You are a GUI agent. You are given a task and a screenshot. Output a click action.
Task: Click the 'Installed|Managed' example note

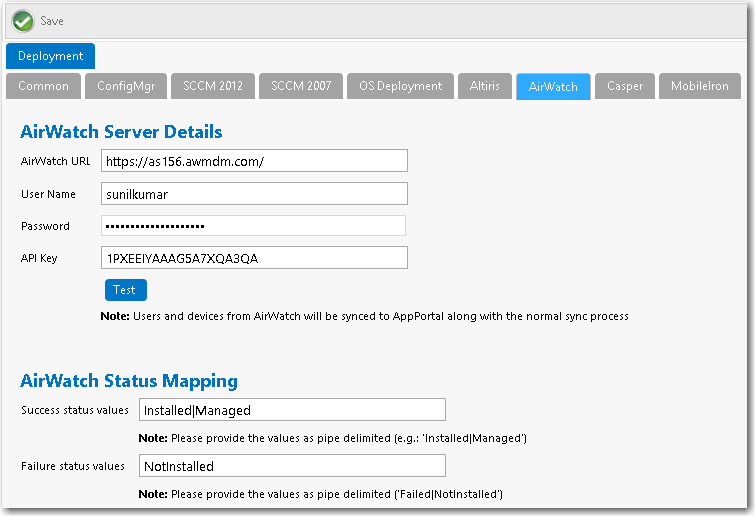coord(333,438)
